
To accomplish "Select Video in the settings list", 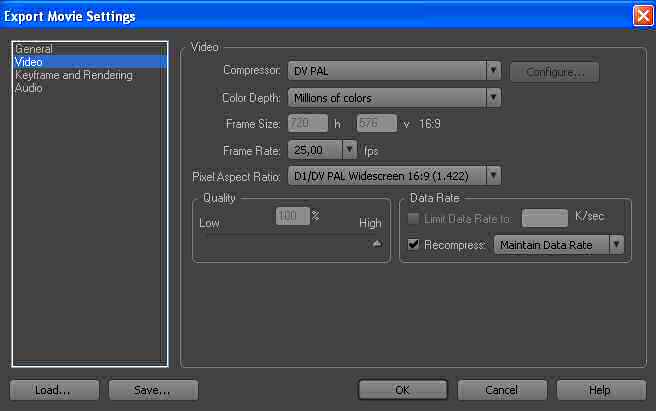I will [29, 62].
